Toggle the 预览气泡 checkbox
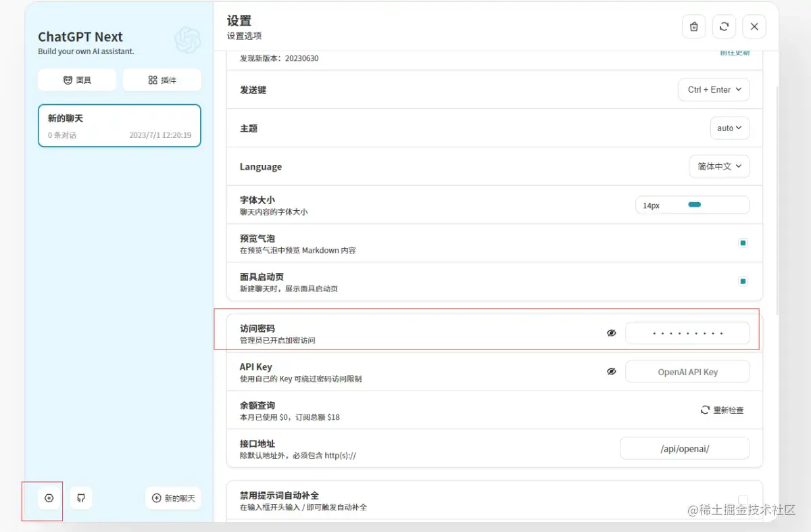This screenshot has height=532, width=811. [743, 243]
